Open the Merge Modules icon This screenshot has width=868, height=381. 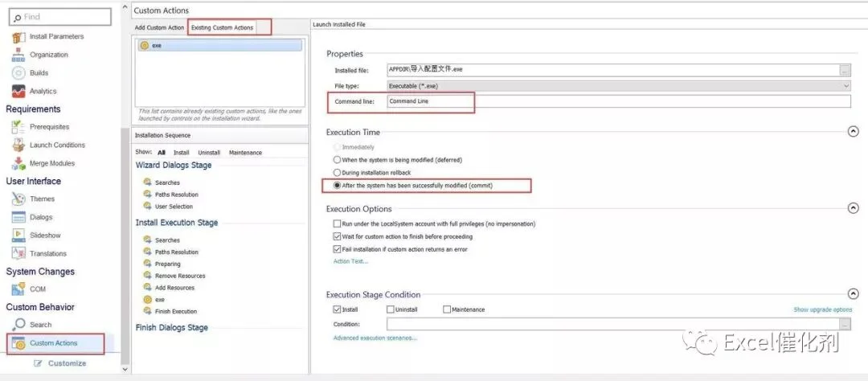click(x=18, y=163)
